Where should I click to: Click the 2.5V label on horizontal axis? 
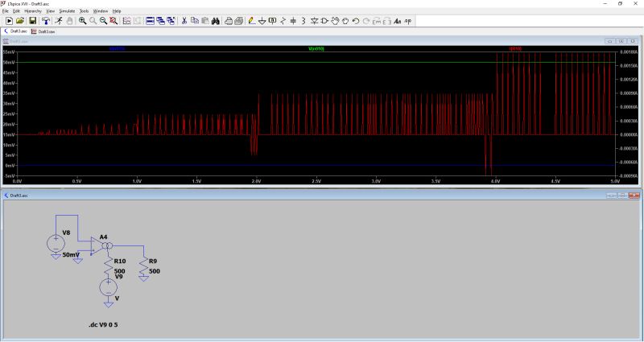[316, 181]
